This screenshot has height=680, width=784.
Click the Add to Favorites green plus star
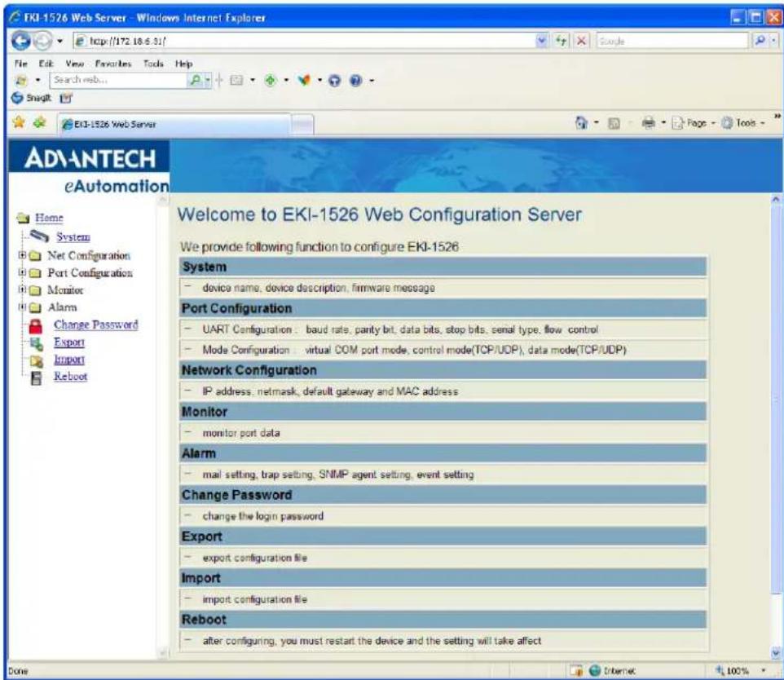[x=39, y=122]
